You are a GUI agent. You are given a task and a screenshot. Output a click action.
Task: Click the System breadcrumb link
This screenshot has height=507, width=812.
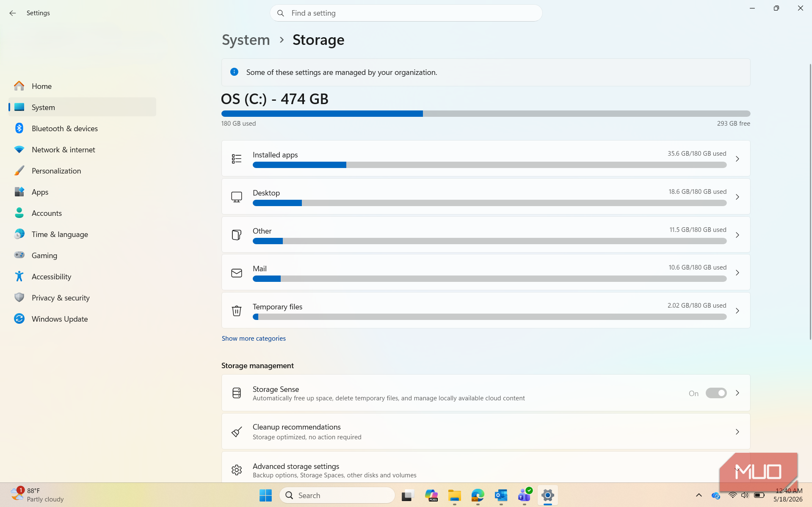(x=246, y=40)
